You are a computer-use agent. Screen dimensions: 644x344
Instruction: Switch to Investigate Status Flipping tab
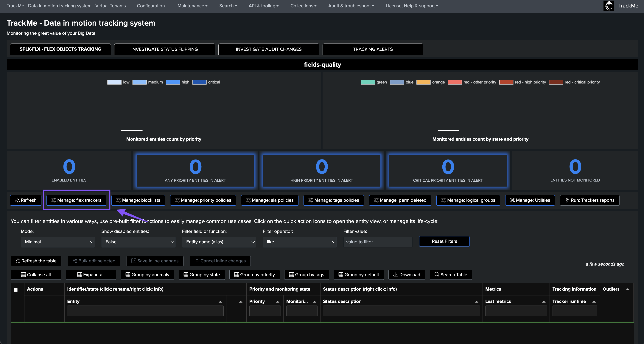(164, 49)
